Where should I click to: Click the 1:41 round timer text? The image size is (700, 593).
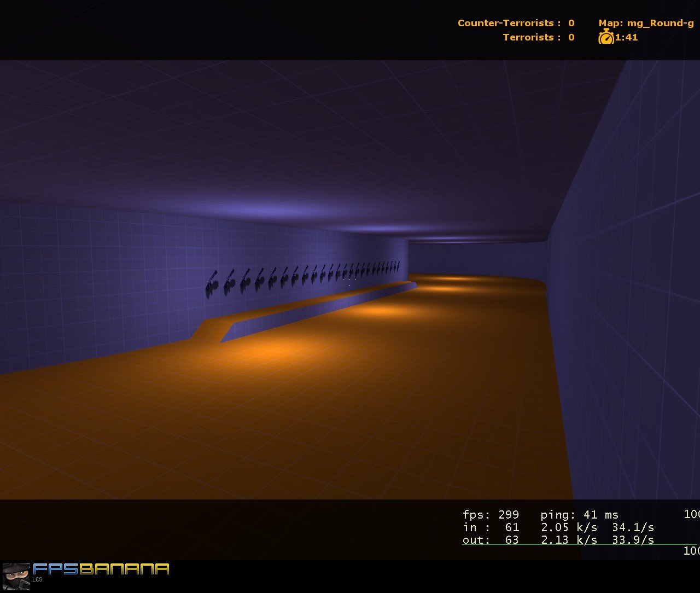click(627, 37)
